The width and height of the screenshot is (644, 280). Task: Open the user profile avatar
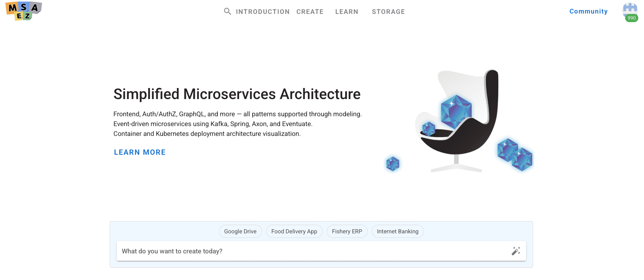click(630, 9)
